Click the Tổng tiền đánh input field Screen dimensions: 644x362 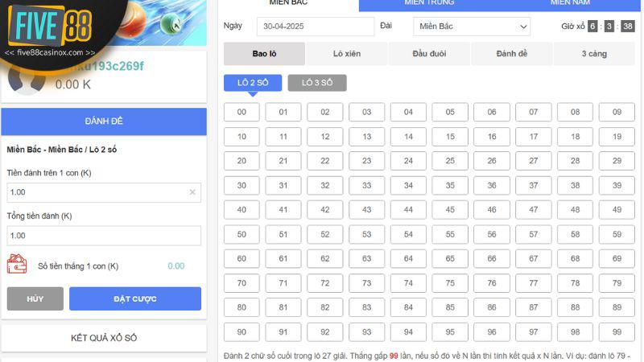pos(104,236)
